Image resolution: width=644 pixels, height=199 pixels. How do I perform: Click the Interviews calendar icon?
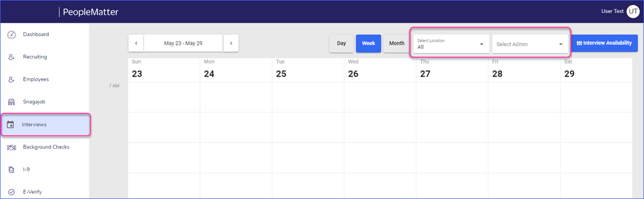10,125
